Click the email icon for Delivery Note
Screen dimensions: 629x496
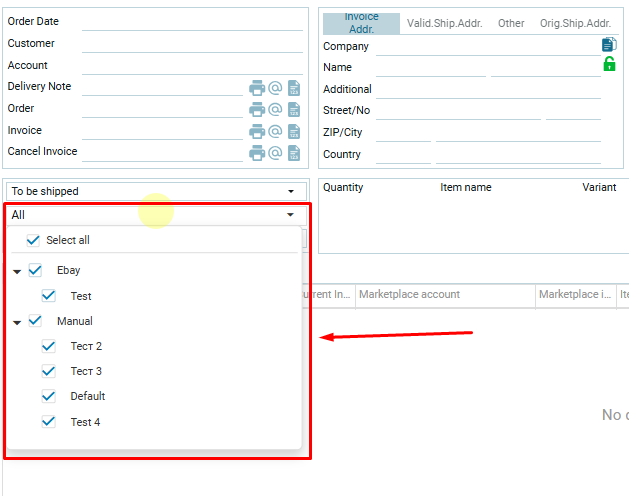coord(275,88)
